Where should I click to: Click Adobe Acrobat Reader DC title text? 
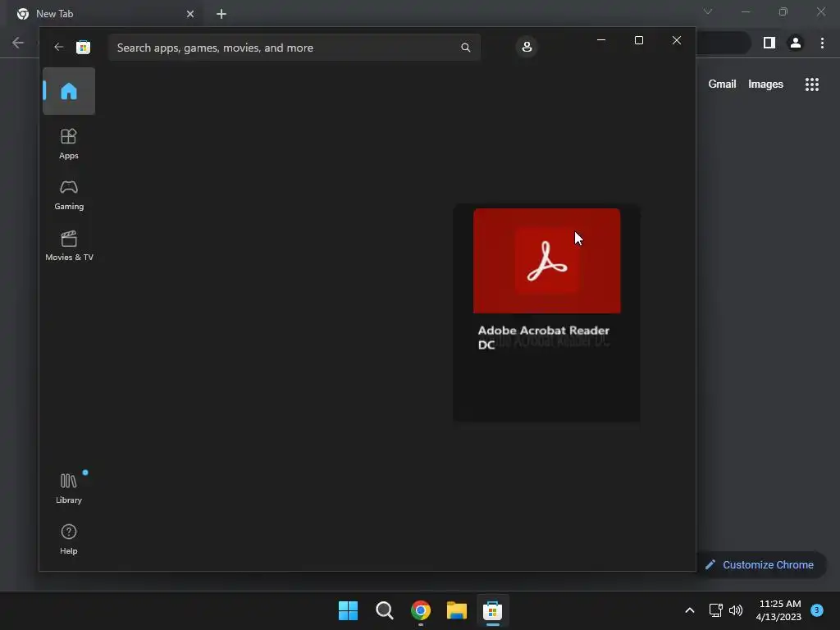point(543,337)
